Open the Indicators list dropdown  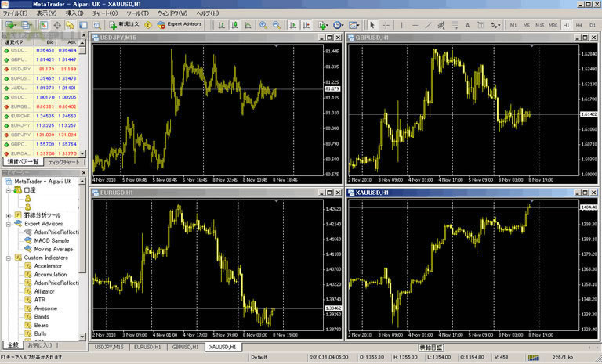click(x=323, y=25)
